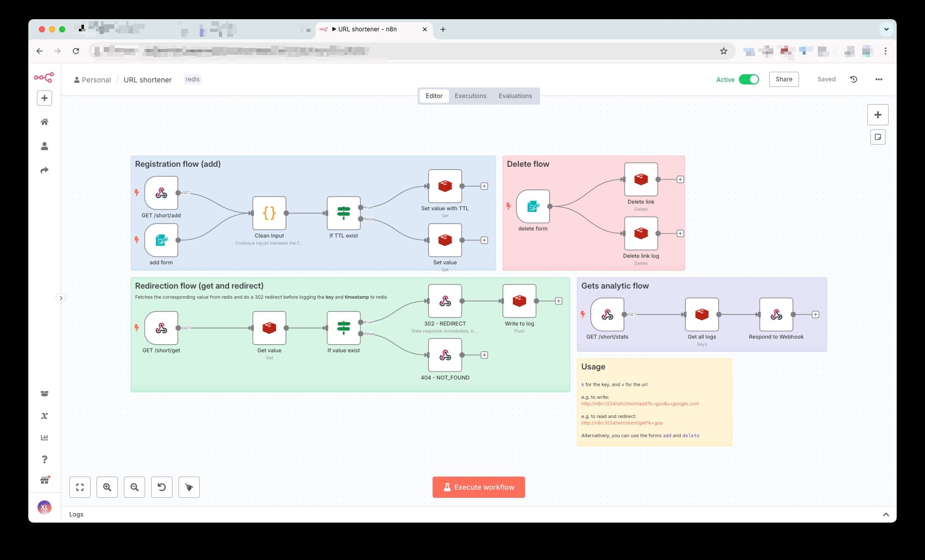
Task: Click the short/get example URL link
Action: click(x=622, y=423)
